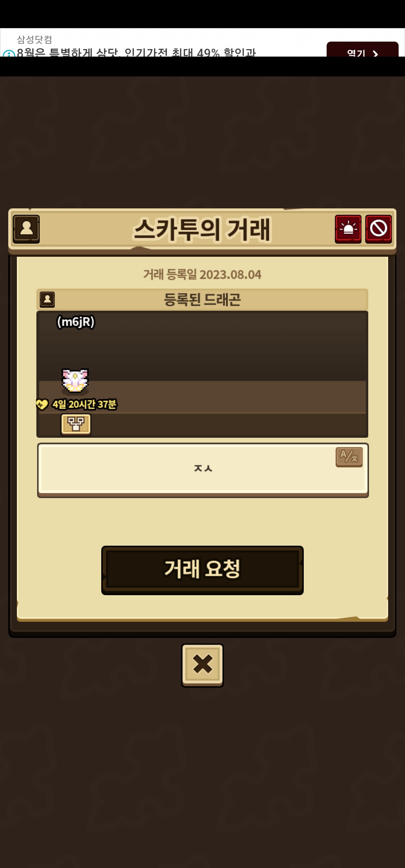
Task: Tap the remaining time 4일 20시간 37분
Action: pos(84,404)
